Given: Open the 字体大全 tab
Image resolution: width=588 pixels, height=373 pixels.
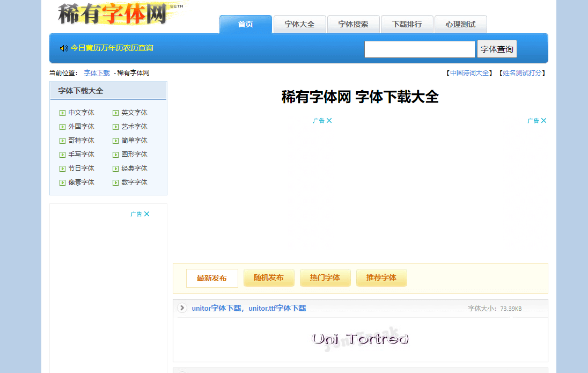Looking at the screenshot, I should 299,25.
